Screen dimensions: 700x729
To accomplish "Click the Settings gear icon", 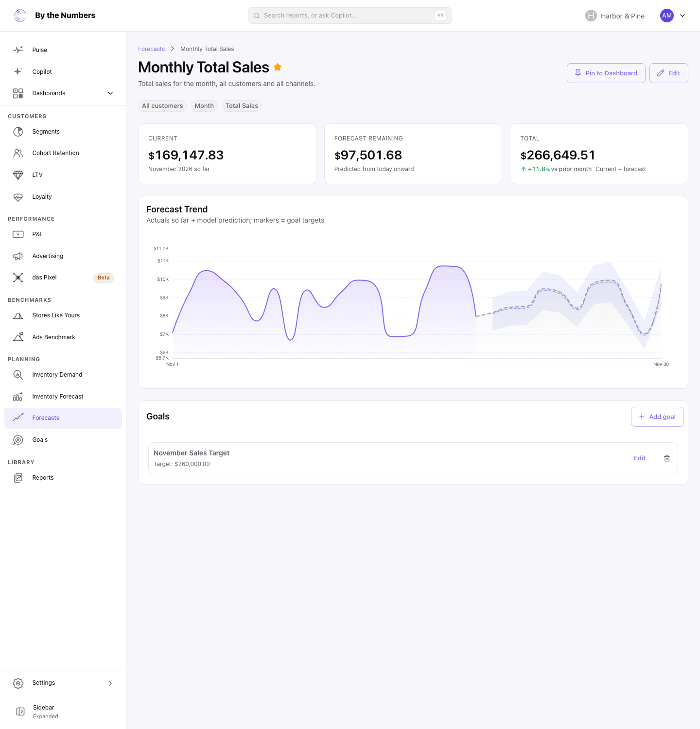I will point(18,683).
